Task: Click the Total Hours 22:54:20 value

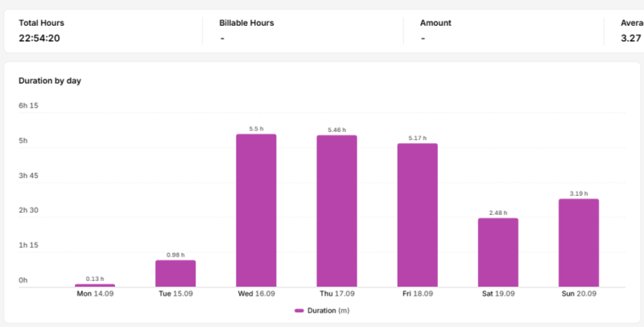Action: coord(39,38)
